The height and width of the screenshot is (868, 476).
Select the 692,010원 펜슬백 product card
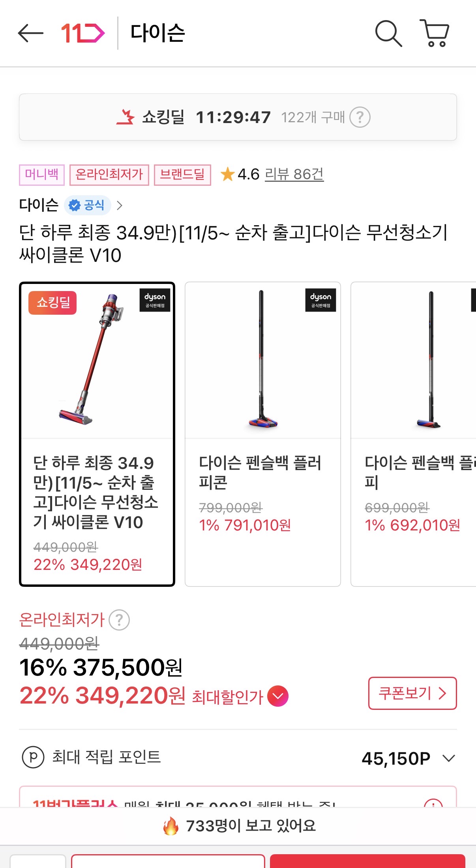(413, 434)
